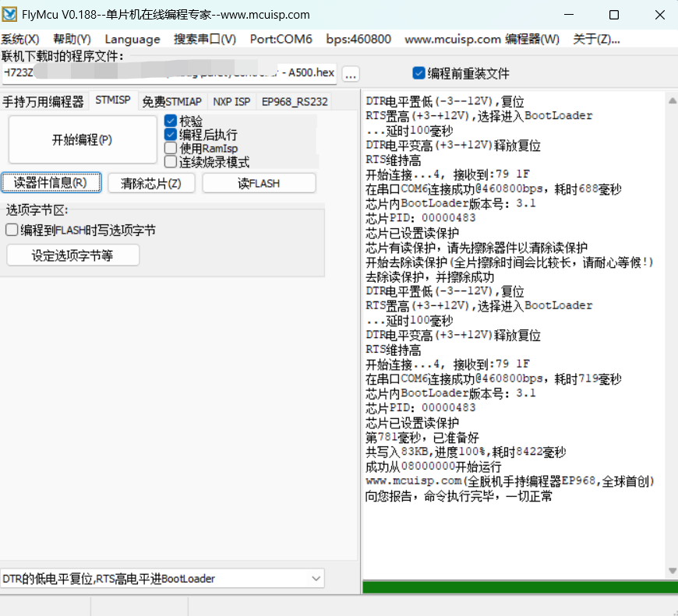Screen dimensions: 678x616
Task: Click the 读FLASH button
Action: point(259,183)
